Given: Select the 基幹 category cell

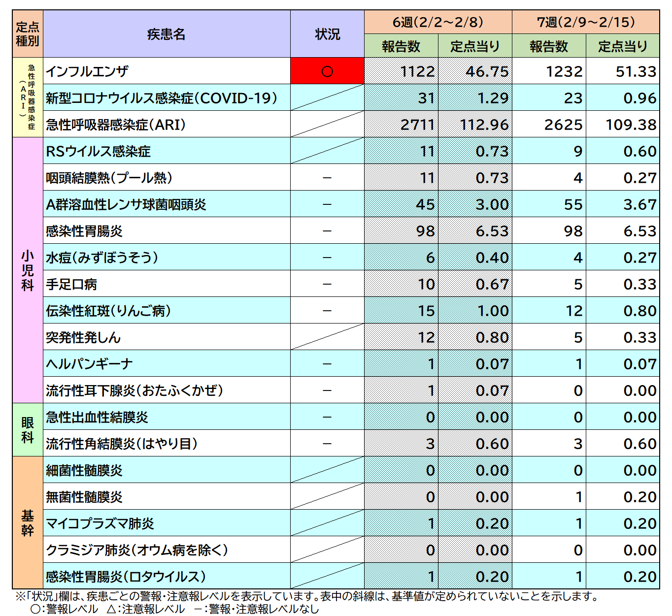Looking at the screenshot, I should [27, 523].
